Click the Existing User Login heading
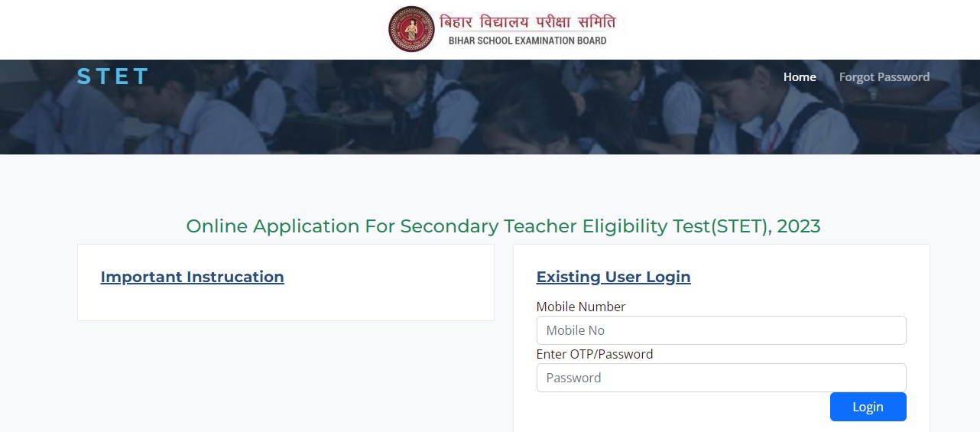 click(613, 277)
